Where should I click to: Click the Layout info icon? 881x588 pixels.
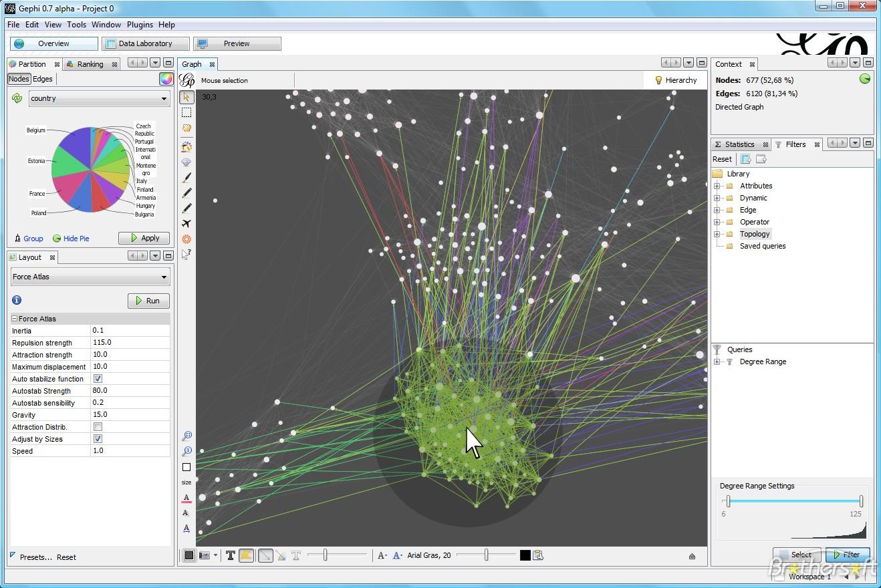click(17, 300)
